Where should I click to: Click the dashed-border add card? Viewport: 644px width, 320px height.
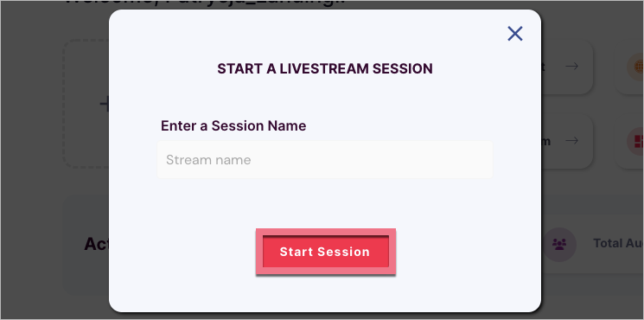point(86,104)
